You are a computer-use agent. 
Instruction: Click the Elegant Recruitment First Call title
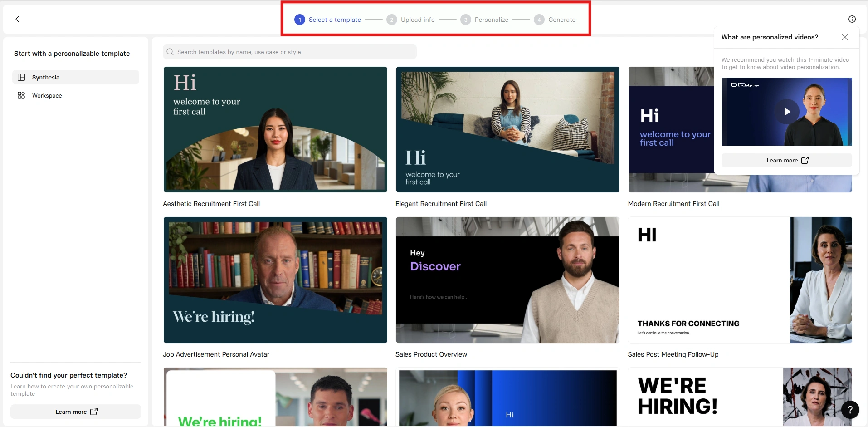(x=441, y=204)
